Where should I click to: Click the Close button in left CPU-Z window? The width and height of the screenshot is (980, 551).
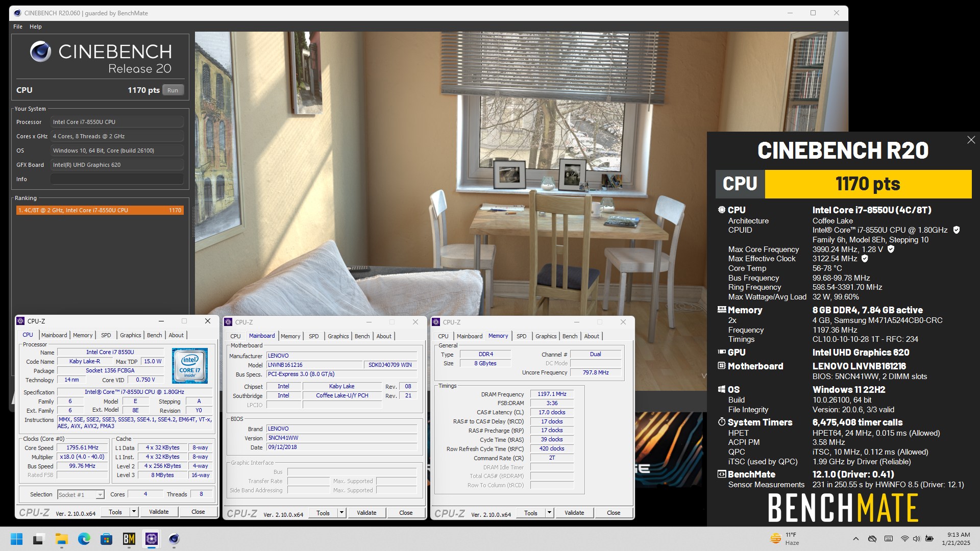tap(198, 512)
